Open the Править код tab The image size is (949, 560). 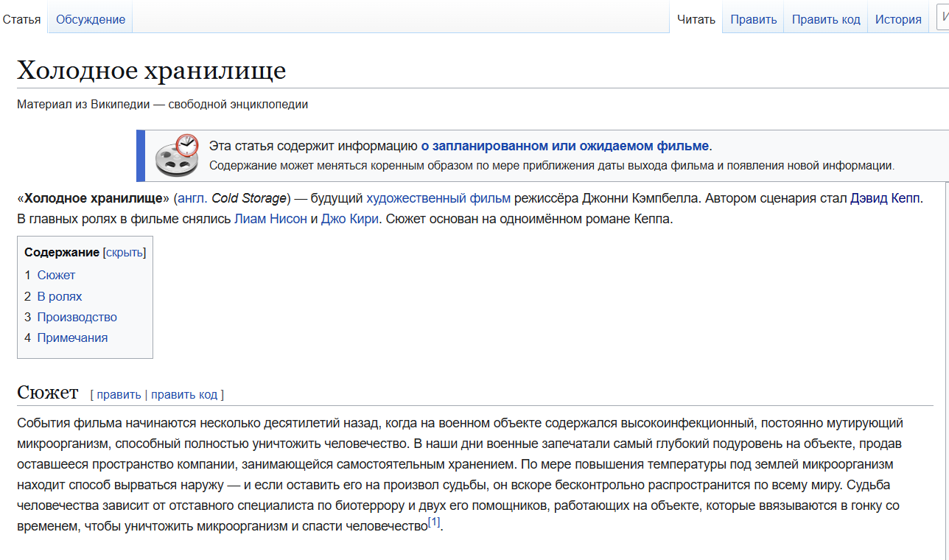click(x=826, y=20)
